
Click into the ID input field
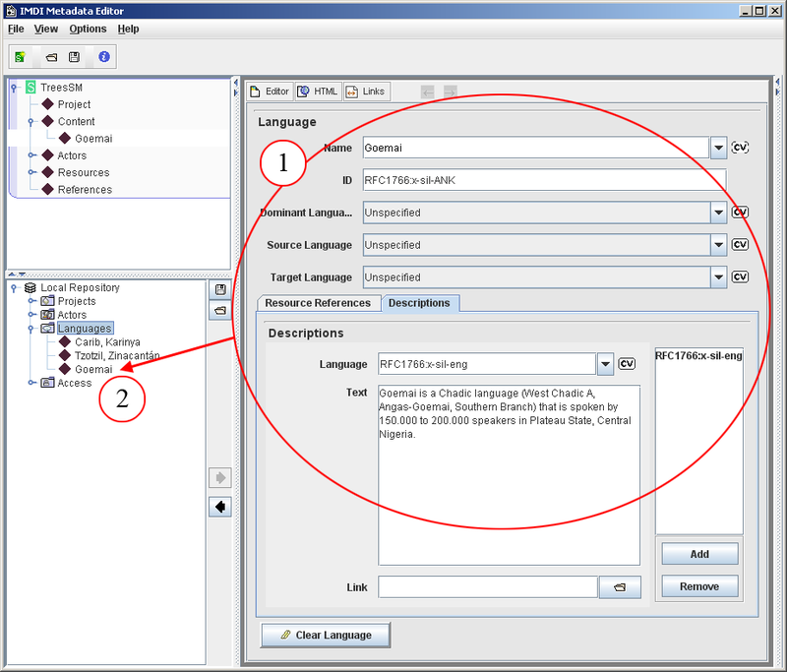pos(545,180)
